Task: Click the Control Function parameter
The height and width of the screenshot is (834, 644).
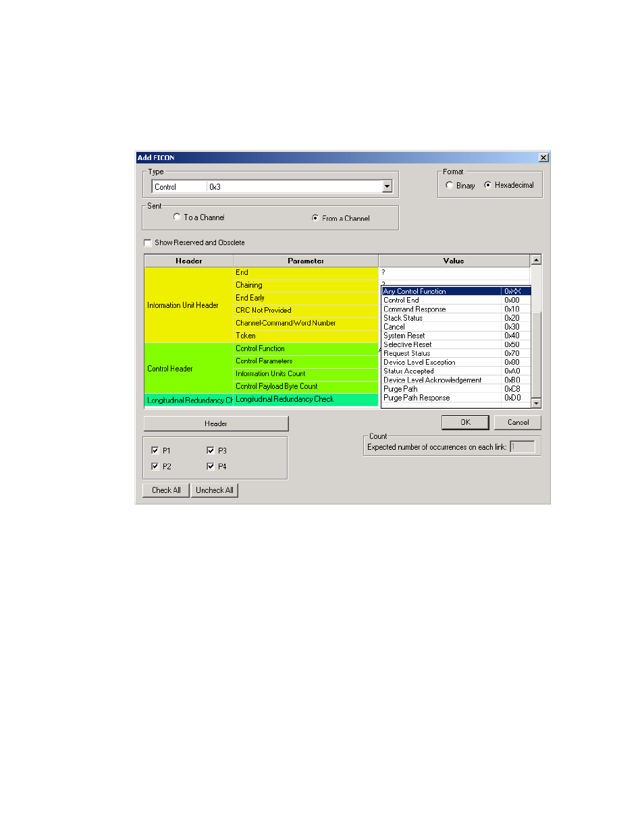Action: click(306, 348)
